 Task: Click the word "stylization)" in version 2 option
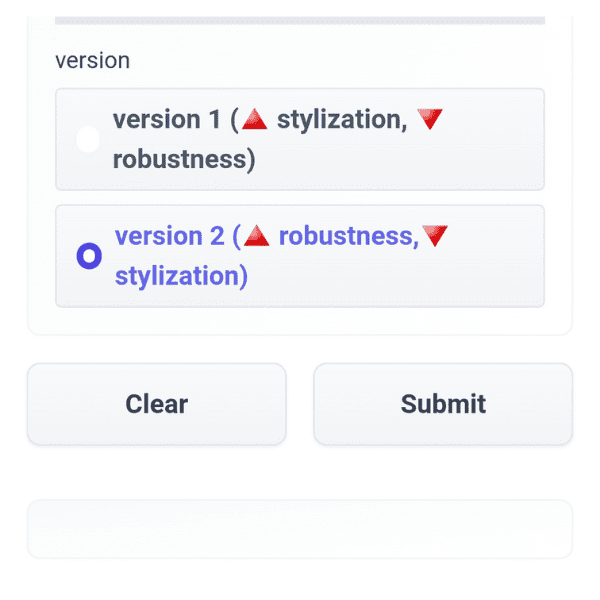tap(181, 276)
